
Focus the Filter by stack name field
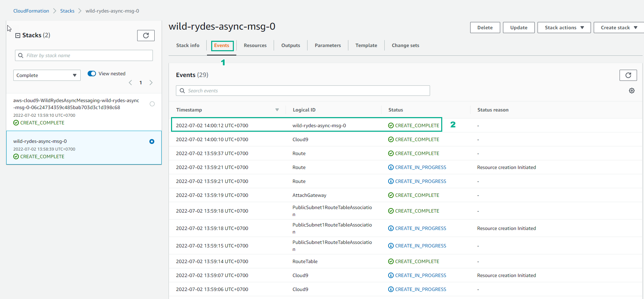[84, 55]
